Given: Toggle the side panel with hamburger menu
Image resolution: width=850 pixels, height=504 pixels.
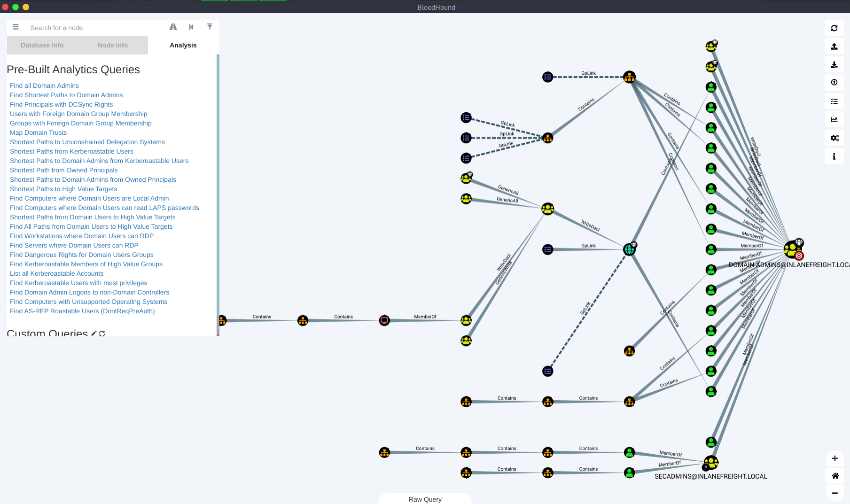Looking at the screenshot, I should (x=16, y=27).
